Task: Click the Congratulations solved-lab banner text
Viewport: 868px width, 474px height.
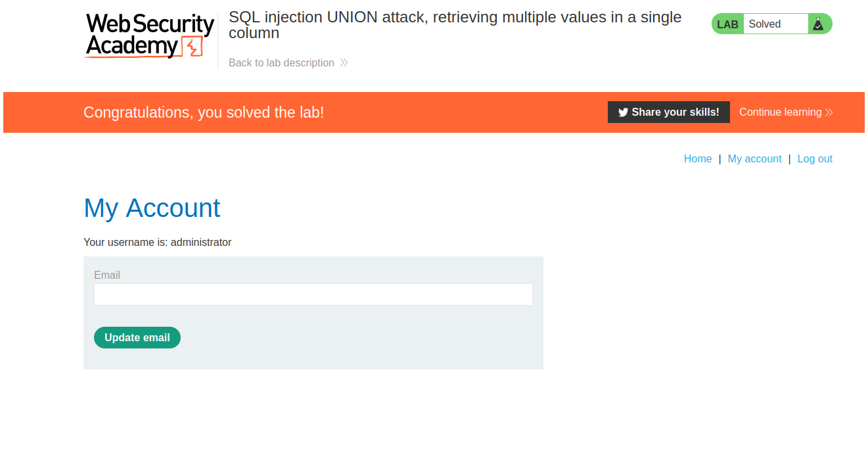Action: 204,112
